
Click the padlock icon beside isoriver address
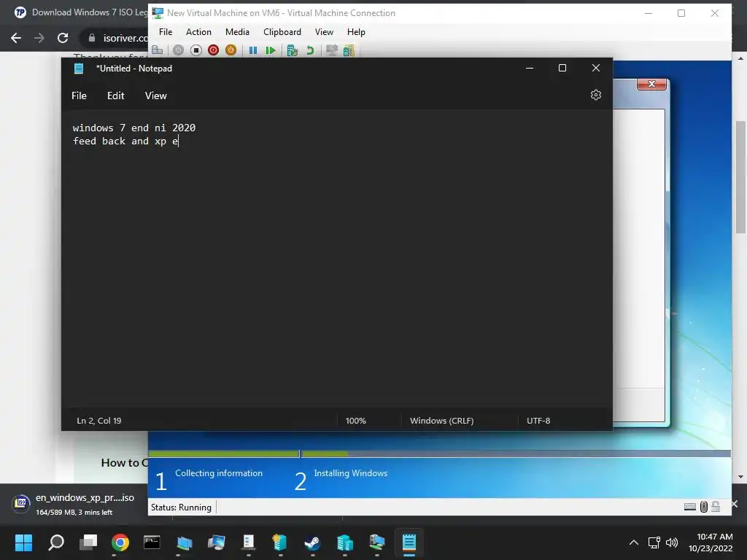point(92,38)
